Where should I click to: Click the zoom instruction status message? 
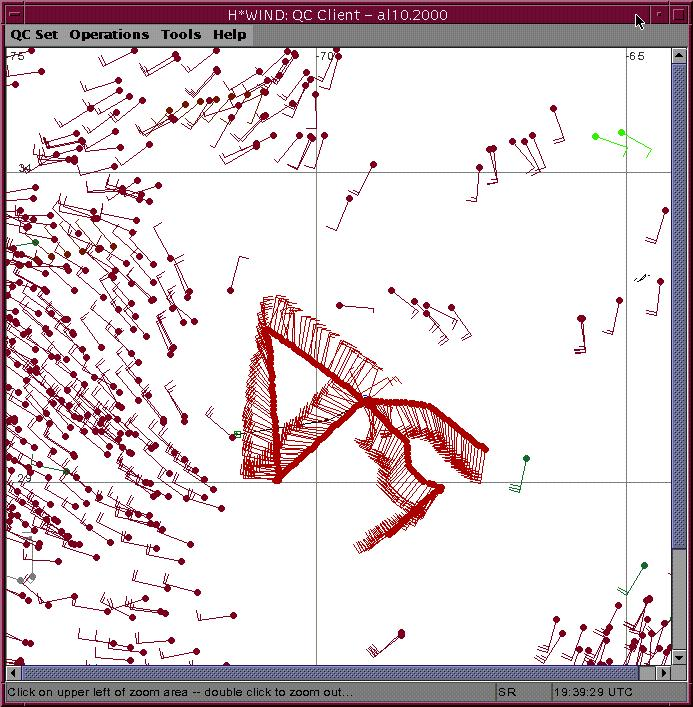point(180,692)
